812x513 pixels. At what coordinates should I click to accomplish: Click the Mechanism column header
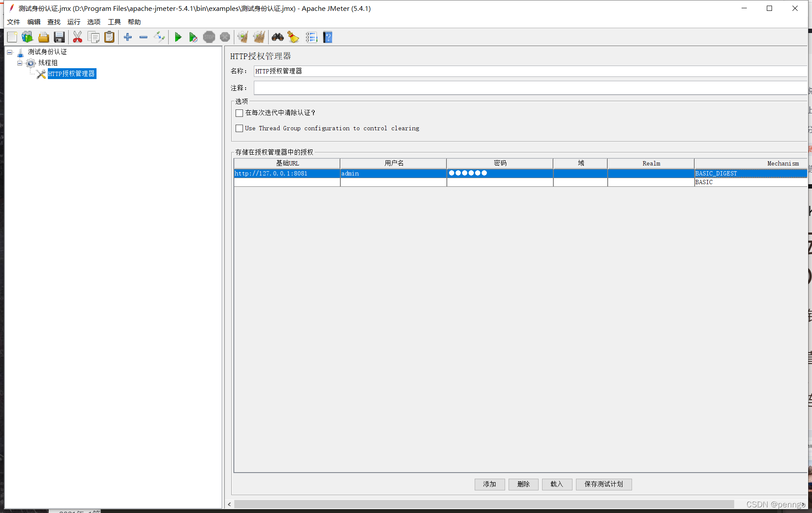click(x=751, y=163)
